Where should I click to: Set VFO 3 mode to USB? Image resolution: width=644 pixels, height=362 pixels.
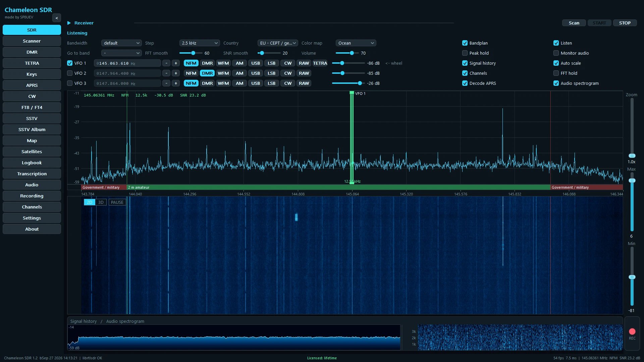pyautogui.click(x=256, y=83)
